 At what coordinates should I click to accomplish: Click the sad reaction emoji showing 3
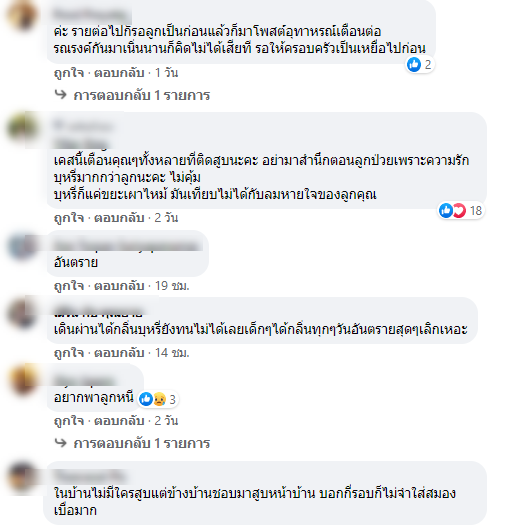click(x=160, y=399)
